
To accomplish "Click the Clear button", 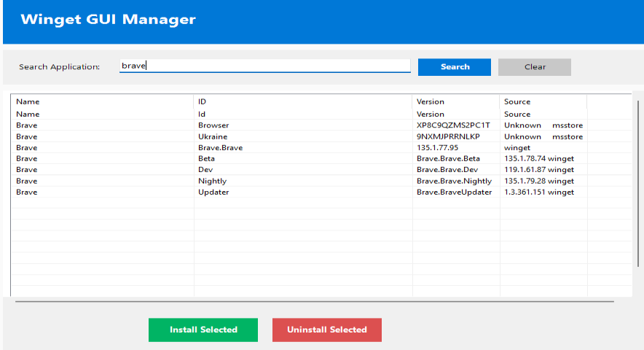I will [x=534, y=67].
